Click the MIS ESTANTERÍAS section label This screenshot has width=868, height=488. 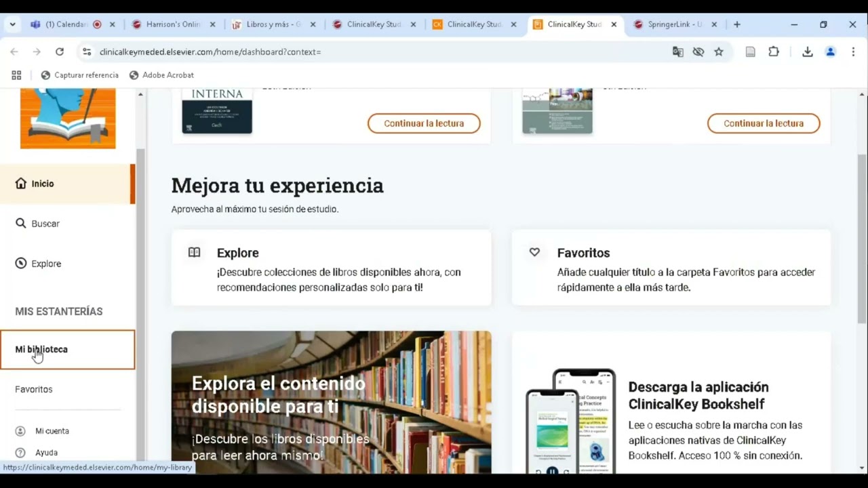tap(59, 312)
